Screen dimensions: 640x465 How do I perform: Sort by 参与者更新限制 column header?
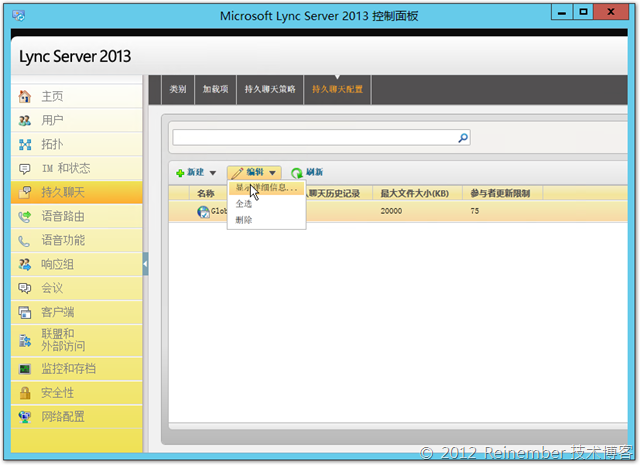[x=500, y=194]
